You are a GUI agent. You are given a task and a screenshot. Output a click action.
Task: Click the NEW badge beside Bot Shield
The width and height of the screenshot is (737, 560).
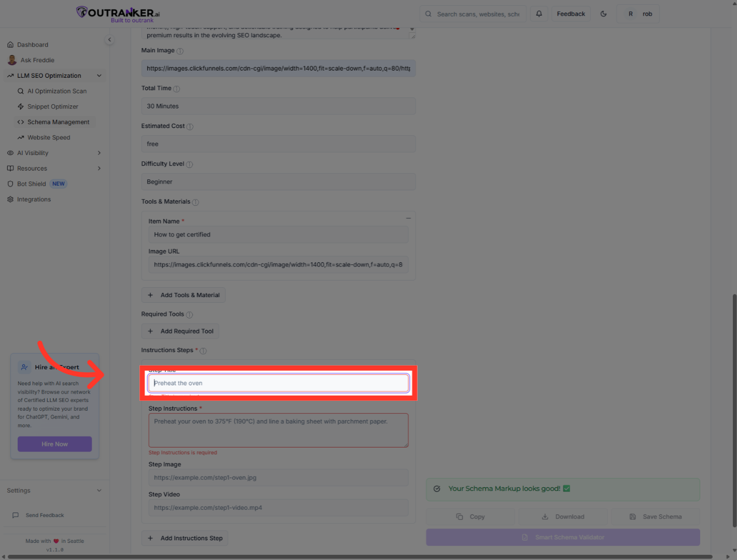click(x=59, y=184)
